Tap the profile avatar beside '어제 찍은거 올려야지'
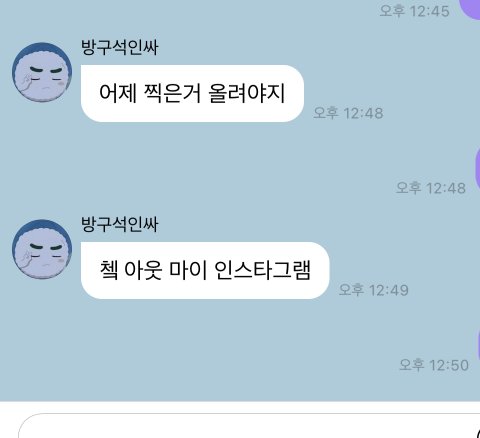This screenshot has width=480, height=438. pos(42,72)
